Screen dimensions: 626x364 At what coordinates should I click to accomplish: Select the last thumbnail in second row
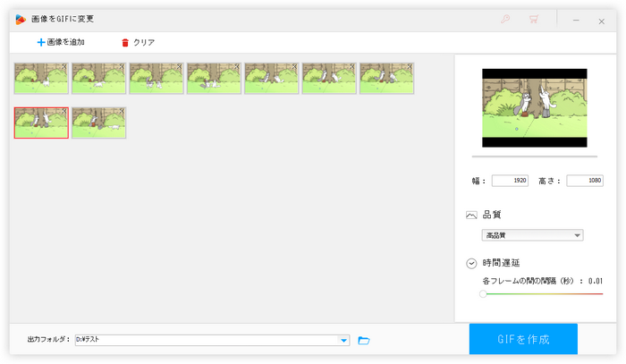(98, 123)
